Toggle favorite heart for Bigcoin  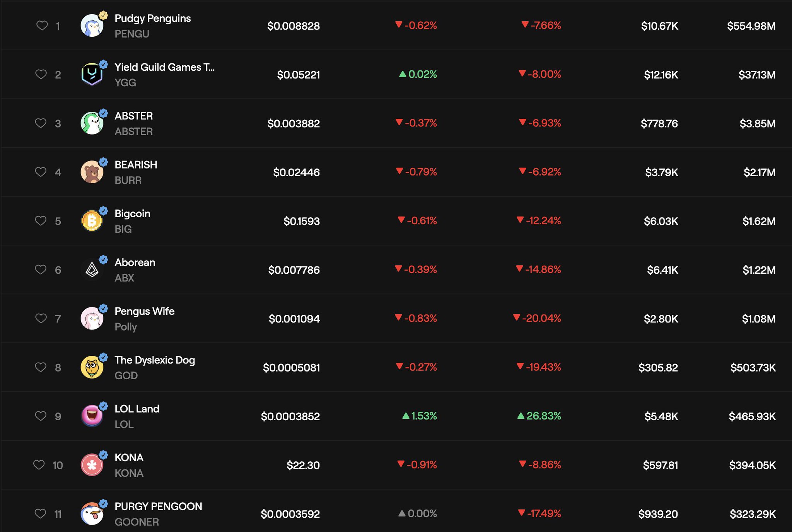pyautogui.click(x=41, y=221)
